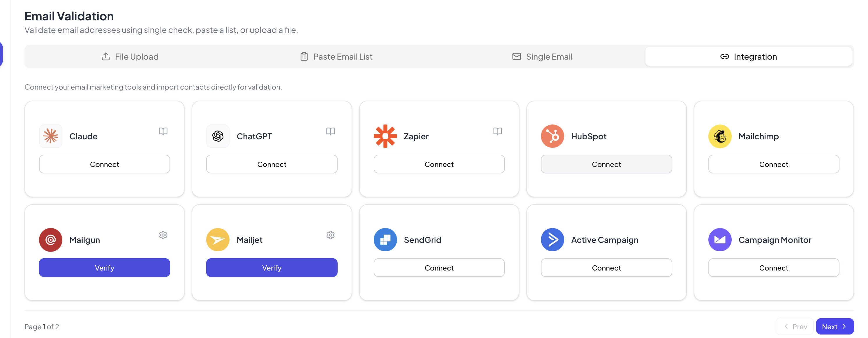Click the HubSpot sprocket logo icon
868x338 pixels.
552,136
